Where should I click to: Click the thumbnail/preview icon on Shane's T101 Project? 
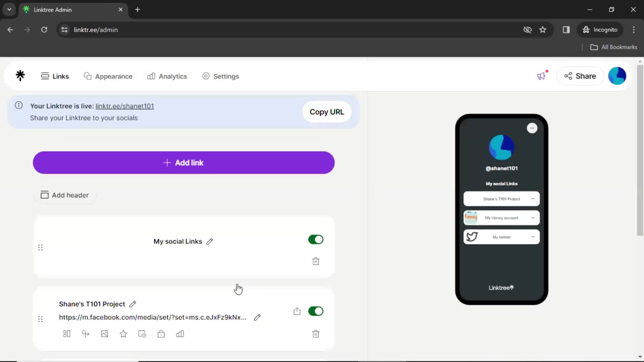[104, 334]
